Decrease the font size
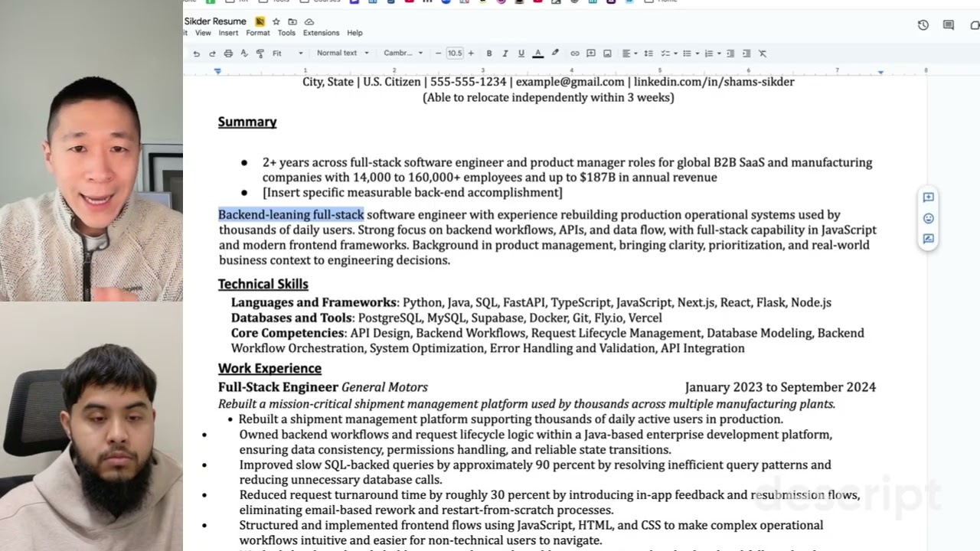This screenshot has width=980, height=551. click(439, 54)
